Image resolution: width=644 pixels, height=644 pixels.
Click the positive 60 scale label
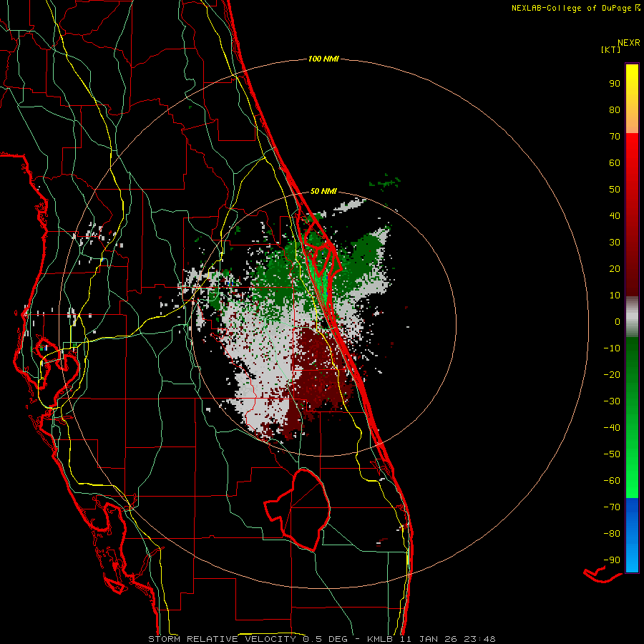pos(615,162)
